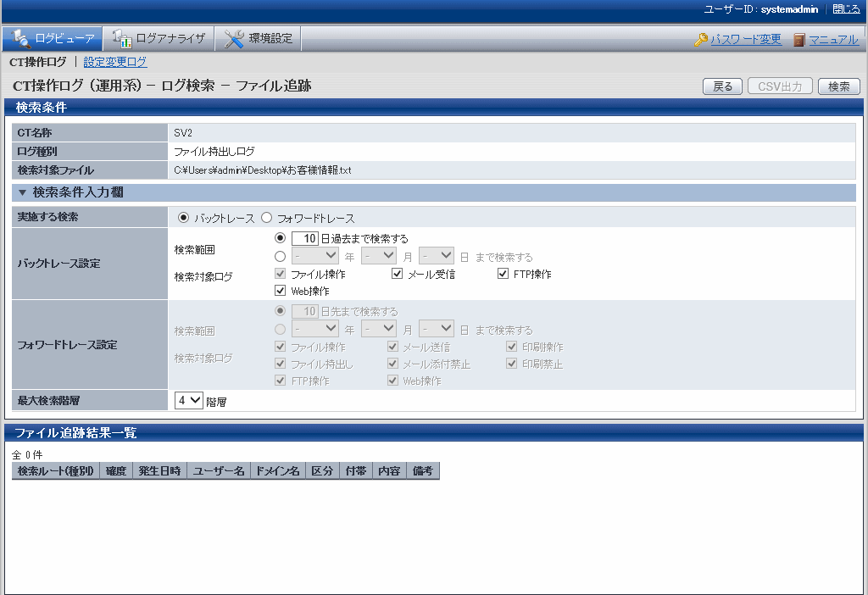The image size is (868, 595).
Task: Open the 最大検索階層 level dropdown
Action: point(188,401)
